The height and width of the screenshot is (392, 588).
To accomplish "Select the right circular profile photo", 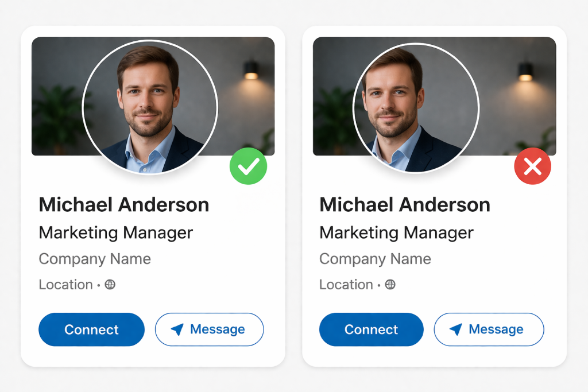I will 416,108.
